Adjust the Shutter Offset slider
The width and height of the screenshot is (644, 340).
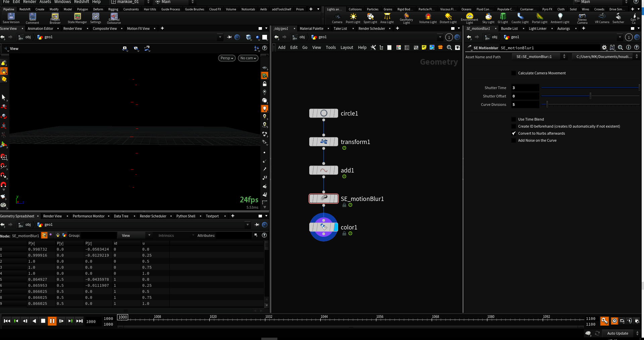tap(590, 96)
